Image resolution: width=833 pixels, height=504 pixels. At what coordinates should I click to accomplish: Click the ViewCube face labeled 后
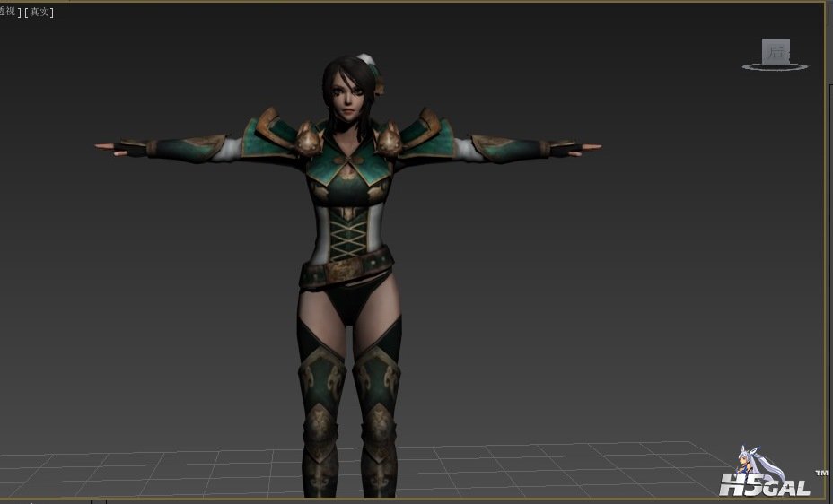coord(776,52)
